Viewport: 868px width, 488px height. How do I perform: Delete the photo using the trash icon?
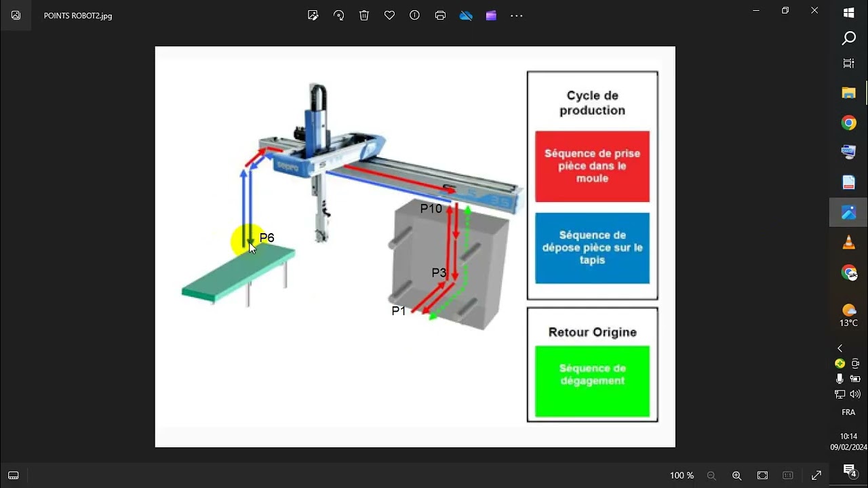[x=364, y=15]
